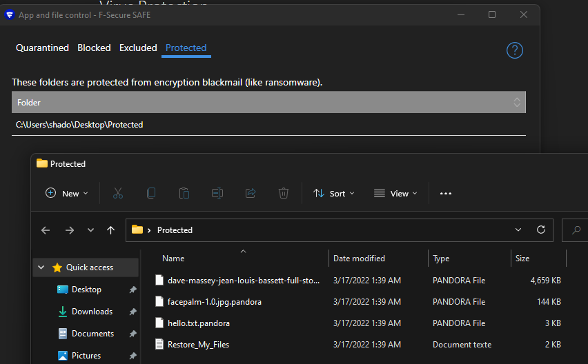Click the pin icon beside Downloads

[133, 312]
